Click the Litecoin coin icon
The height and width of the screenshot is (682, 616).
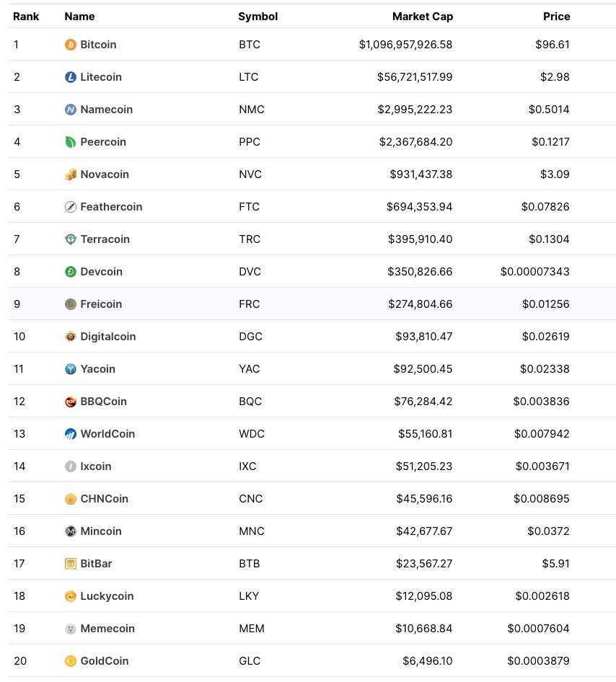coord(70,76)
